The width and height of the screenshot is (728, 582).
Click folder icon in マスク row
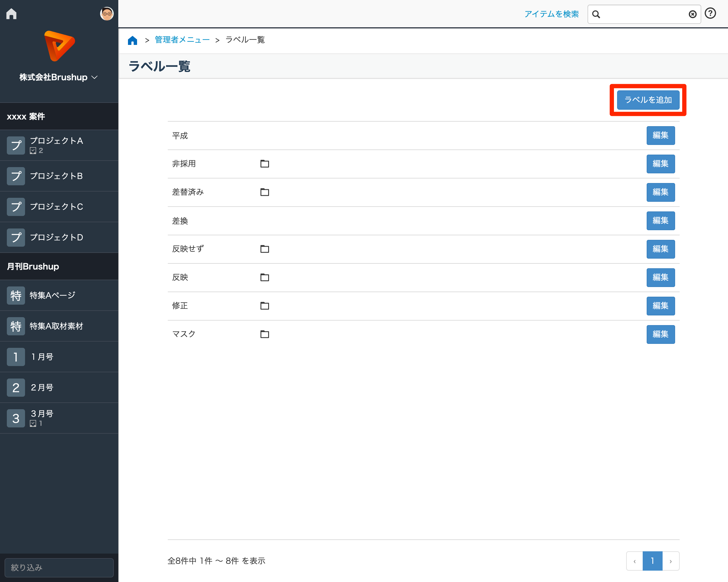264,334
